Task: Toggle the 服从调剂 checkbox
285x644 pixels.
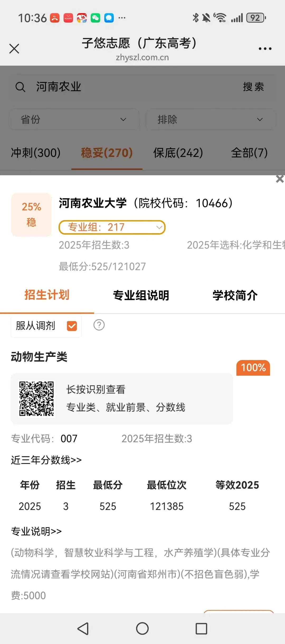Action: (x=72, y=326)
